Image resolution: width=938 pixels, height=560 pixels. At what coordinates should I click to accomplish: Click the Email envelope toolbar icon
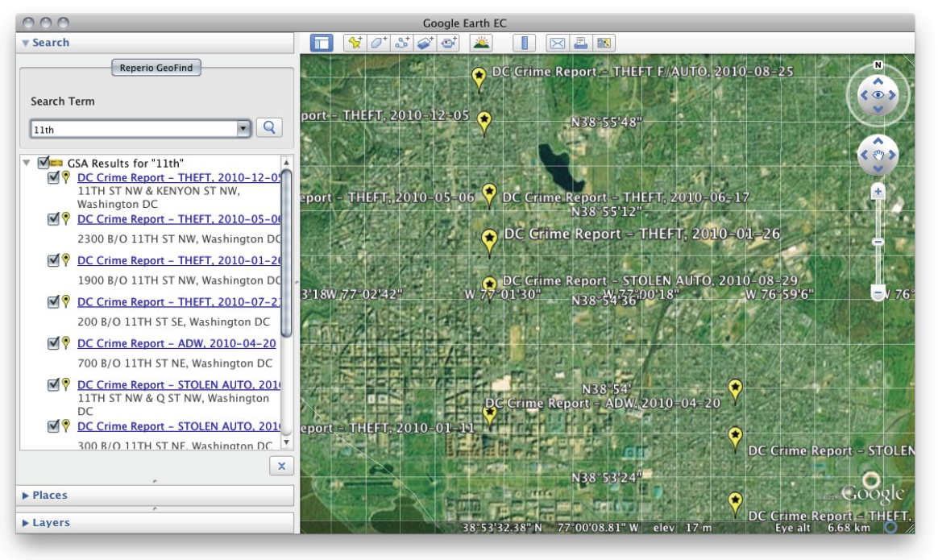click(x=558, y=43)
